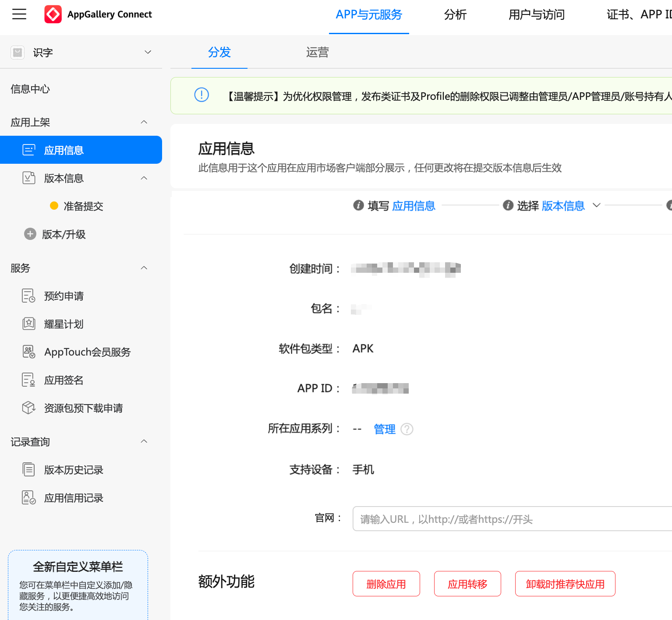Click the info icon in 温馨提示 banner
This screenshot has height=620, width=672.
click(x=202, y=95)
